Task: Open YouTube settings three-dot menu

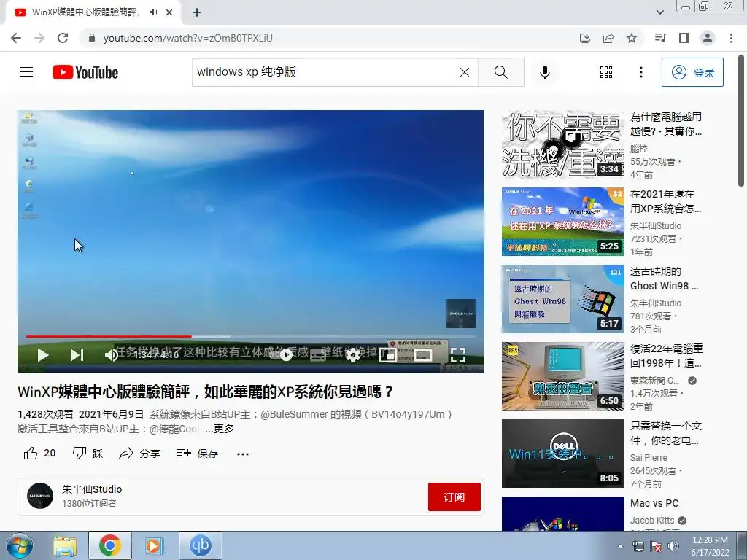Action: [640, 72]
